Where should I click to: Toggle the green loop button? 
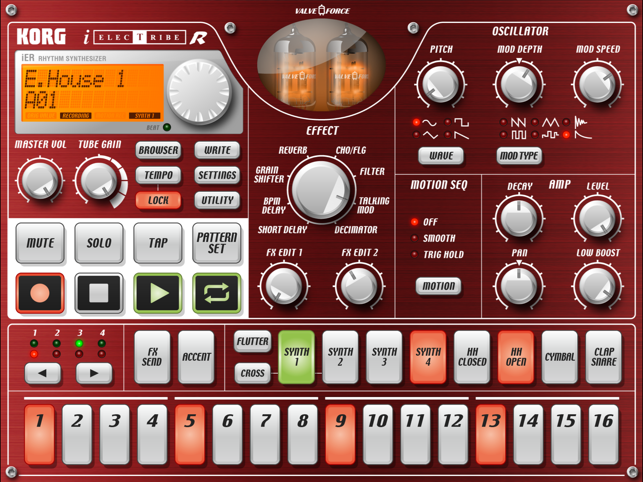click(216, 293)
